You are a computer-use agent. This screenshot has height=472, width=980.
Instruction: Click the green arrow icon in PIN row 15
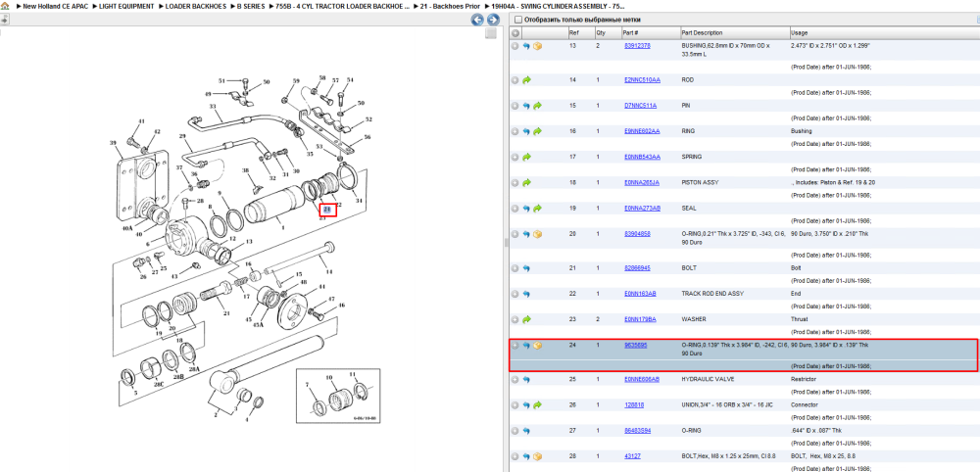537,106
